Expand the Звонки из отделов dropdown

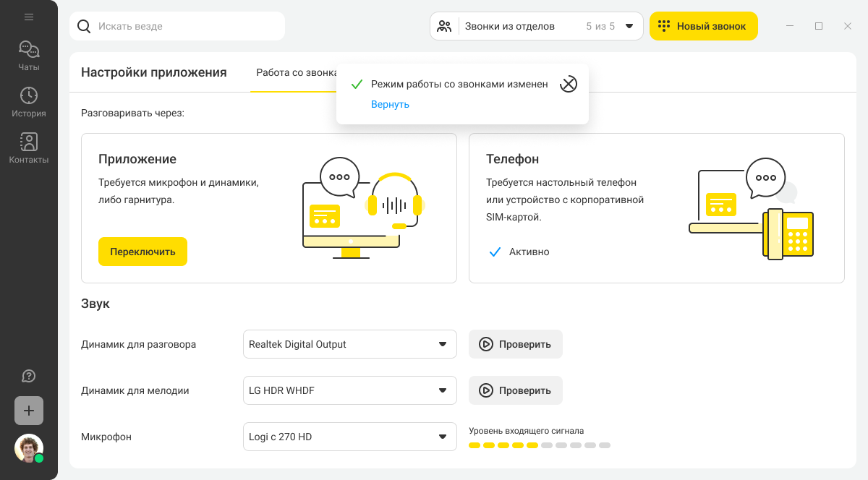(x=537, y=26)
